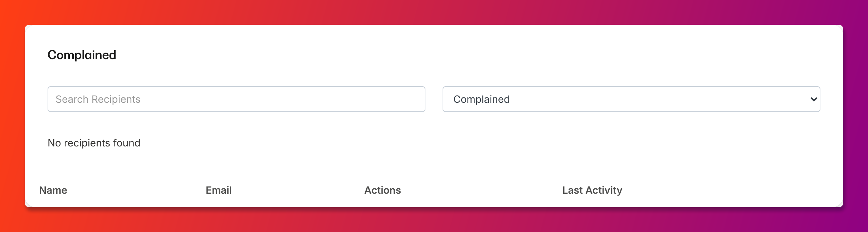Open the Complained status filter dropdown

coord(631,99)
